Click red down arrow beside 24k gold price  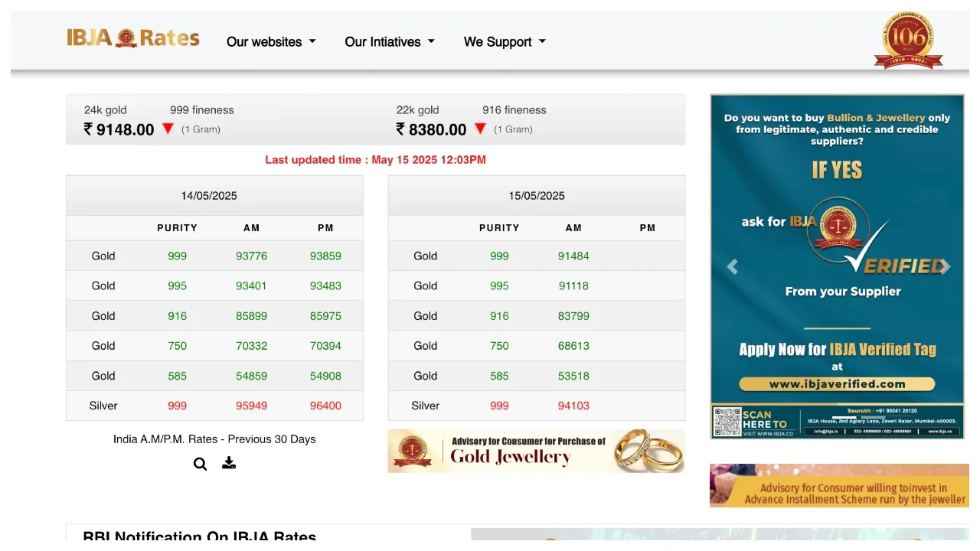pyautogui.click(x=168, y=129)
